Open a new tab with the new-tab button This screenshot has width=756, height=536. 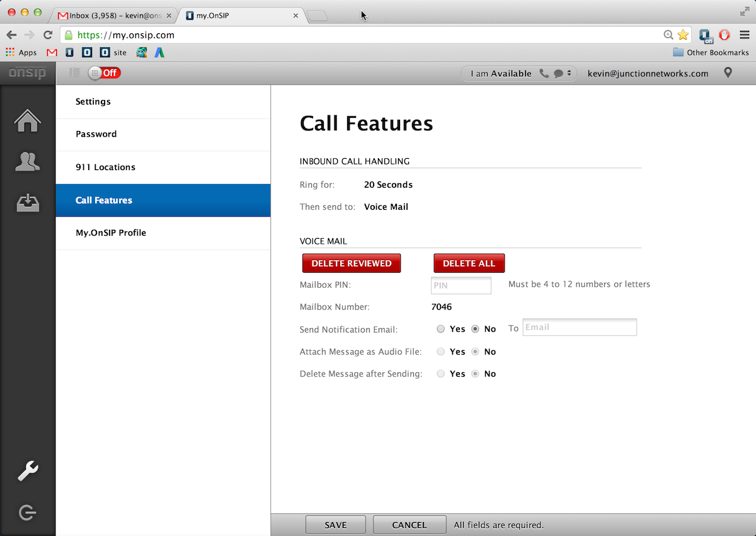point(318,16)
